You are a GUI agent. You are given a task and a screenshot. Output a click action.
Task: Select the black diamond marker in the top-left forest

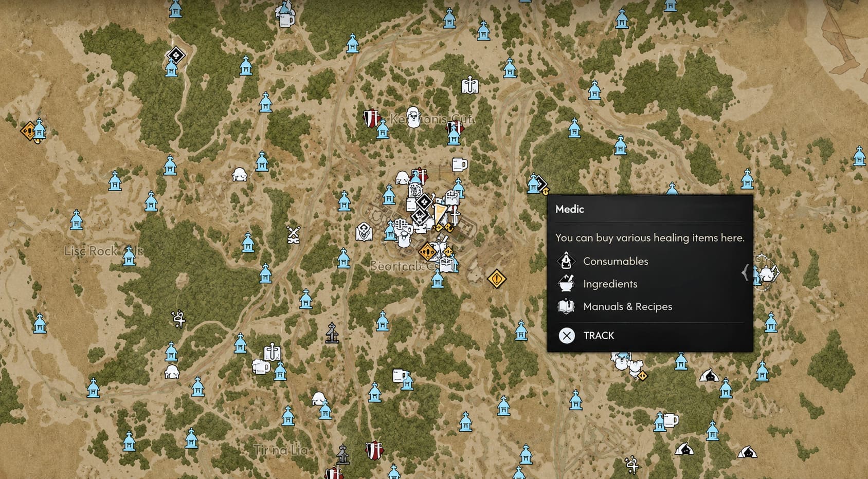(x=175, y=55)
